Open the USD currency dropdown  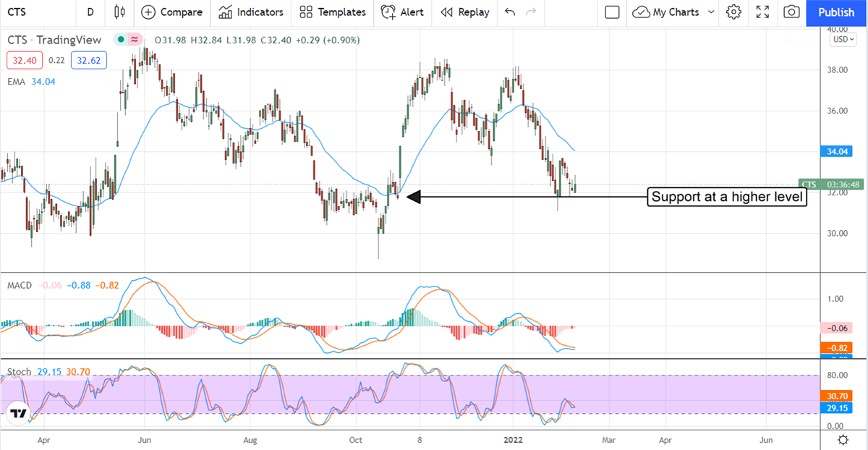843,39
